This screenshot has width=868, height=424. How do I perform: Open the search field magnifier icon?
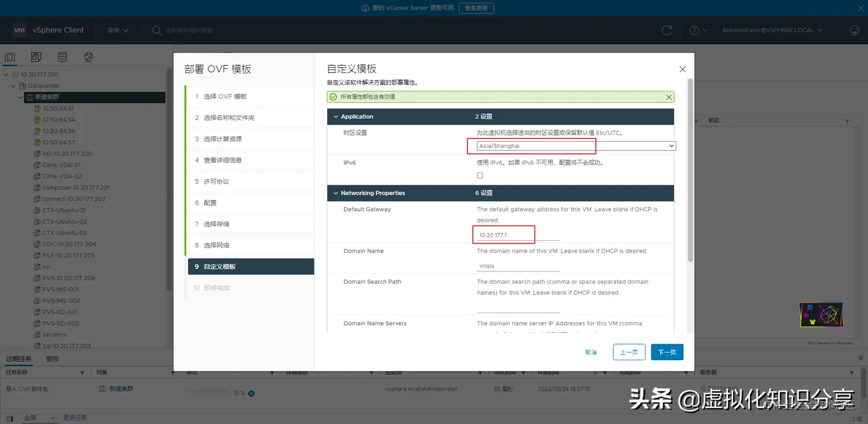156,30
